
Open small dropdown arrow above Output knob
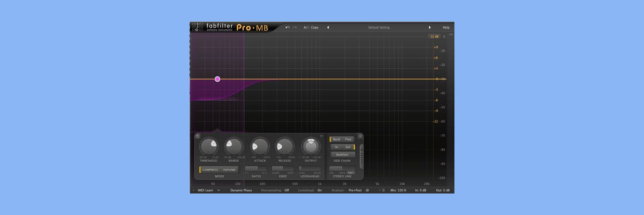click(x=321, y=135)
